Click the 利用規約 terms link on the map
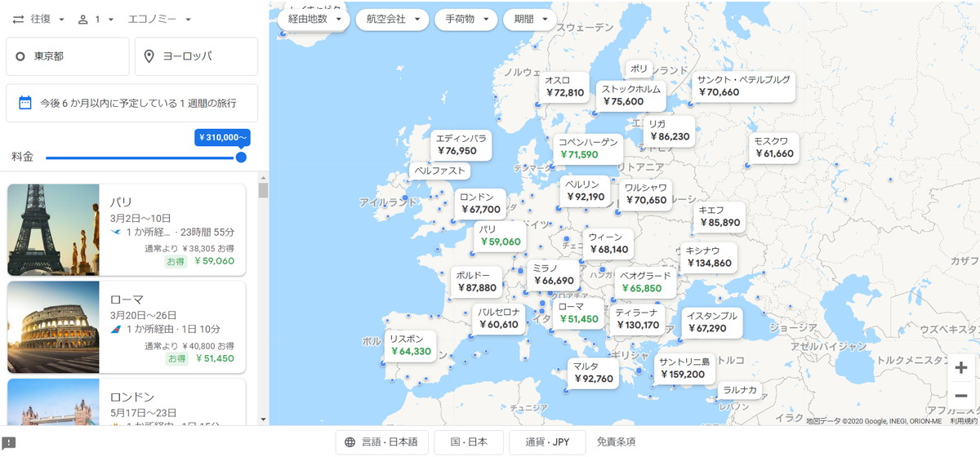Screen dimensions: 980x457 pyautogui.click(x=964, y=421)
